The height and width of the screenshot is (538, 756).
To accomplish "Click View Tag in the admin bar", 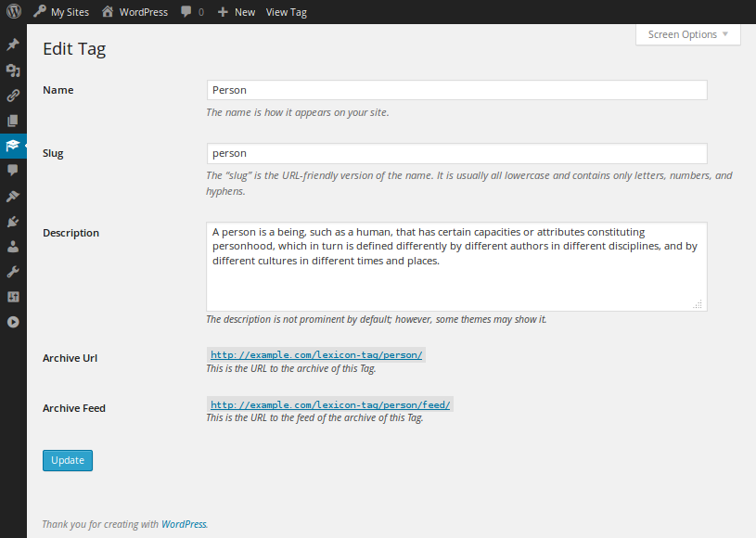I will [x=286, y=12].
